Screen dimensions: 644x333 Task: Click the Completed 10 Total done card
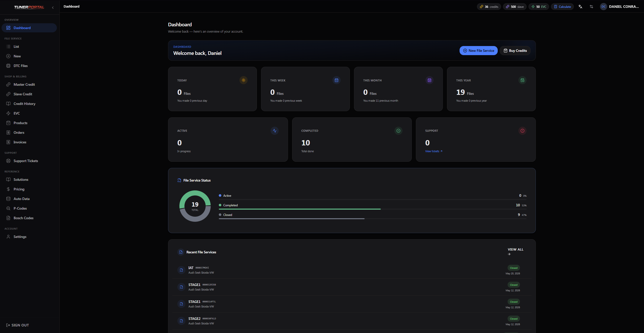coord(352,140)
